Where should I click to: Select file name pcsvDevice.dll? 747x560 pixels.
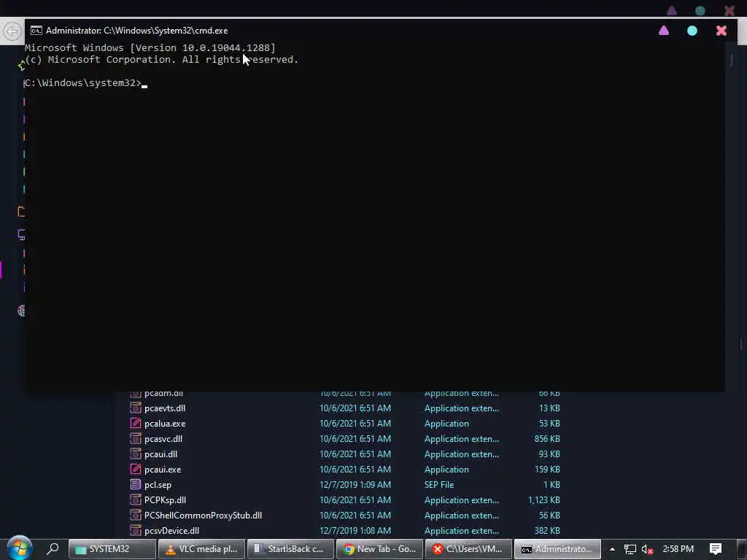click(x=171, y=531)
